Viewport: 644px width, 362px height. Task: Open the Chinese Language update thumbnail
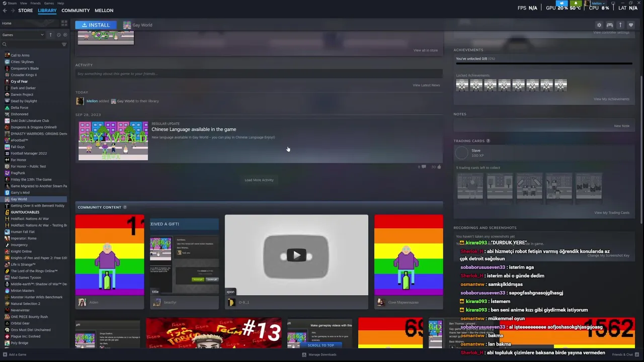pos(113,141)
